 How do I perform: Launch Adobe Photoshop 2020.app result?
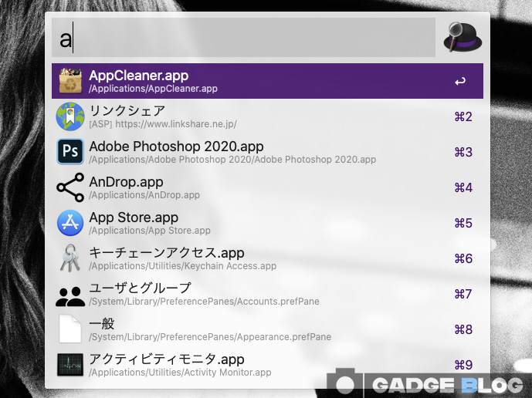point(267,152)
